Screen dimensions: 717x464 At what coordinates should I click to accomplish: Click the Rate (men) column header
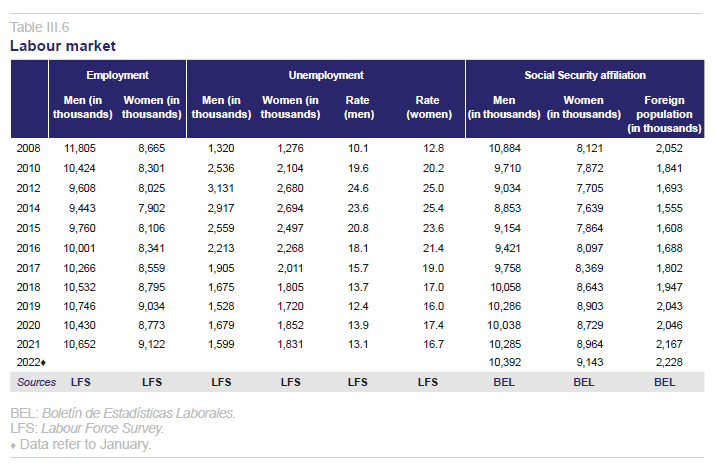(x=357, y=107)
